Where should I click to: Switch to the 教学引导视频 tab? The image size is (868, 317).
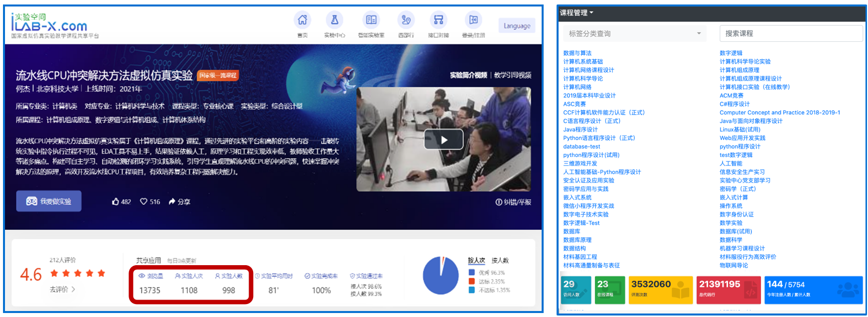point(512,75)
